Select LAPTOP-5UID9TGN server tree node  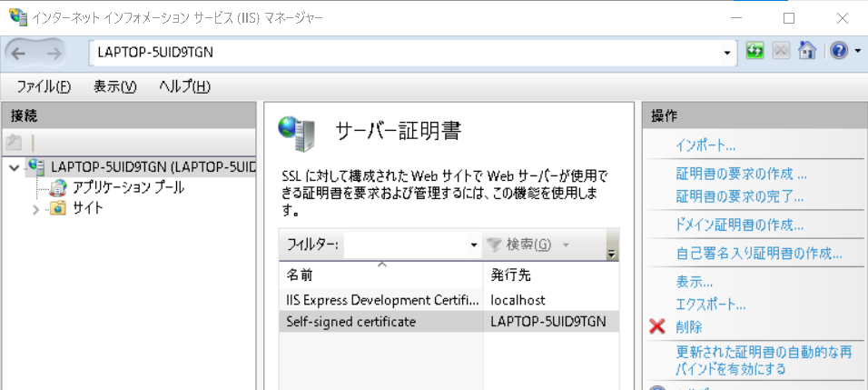click(x=153, y=166)
